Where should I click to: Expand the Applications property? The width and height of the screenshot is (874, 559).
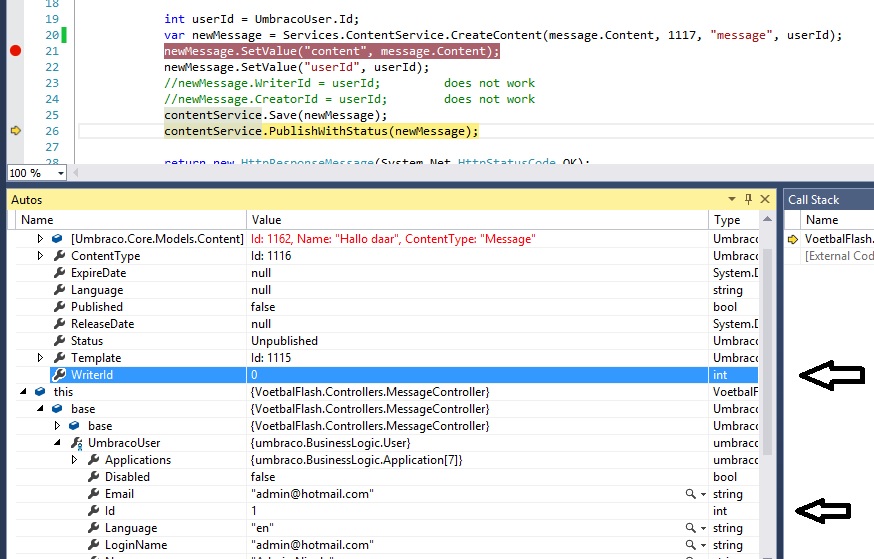(74, 460)
